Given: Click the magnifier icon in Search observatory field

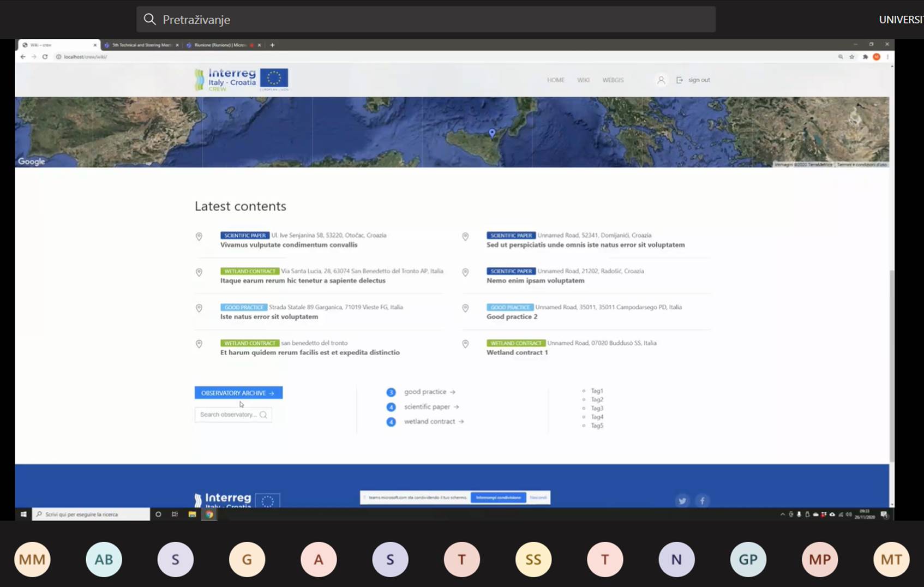Looking at the screenshot, I should pos(263,415).
